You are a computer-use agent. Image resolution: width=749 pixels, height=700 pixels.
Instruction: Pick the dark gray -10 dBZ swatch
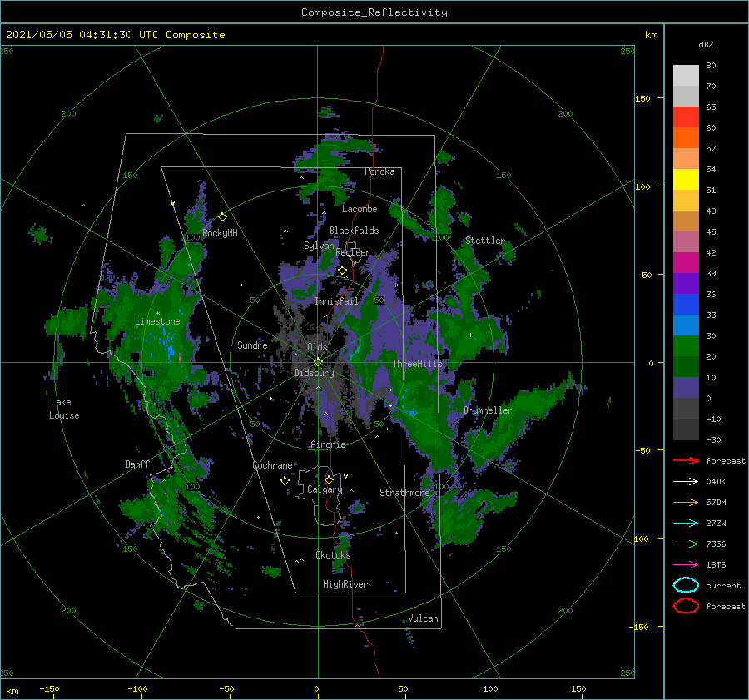(686, 429)
